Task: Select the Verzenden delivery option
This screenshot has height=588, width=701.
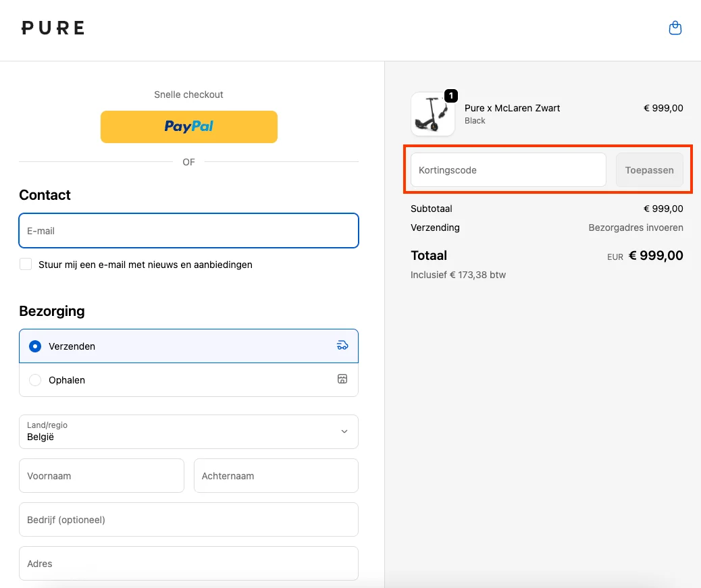Action: tap(35, 346)
